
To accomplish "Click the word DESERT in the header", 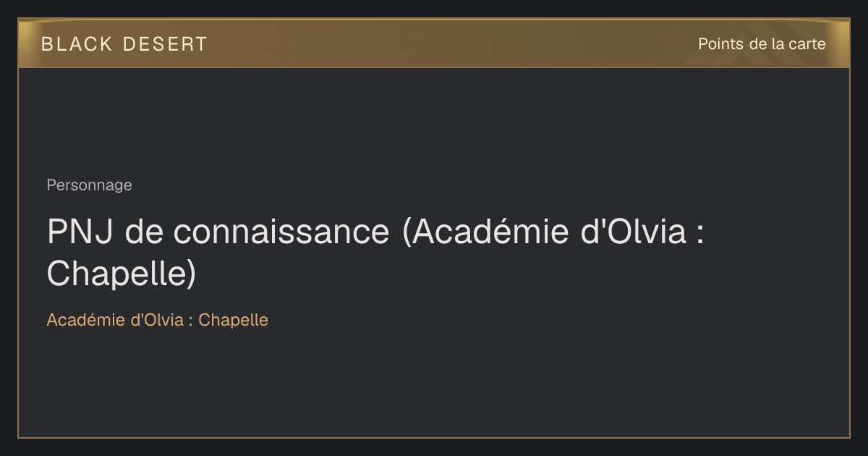I will tap(165, 44).
